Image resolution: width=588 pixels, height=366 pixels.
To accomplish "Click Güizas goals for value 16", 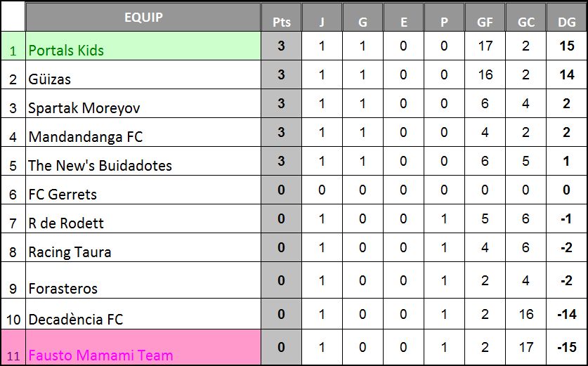I will pos(485,75).
